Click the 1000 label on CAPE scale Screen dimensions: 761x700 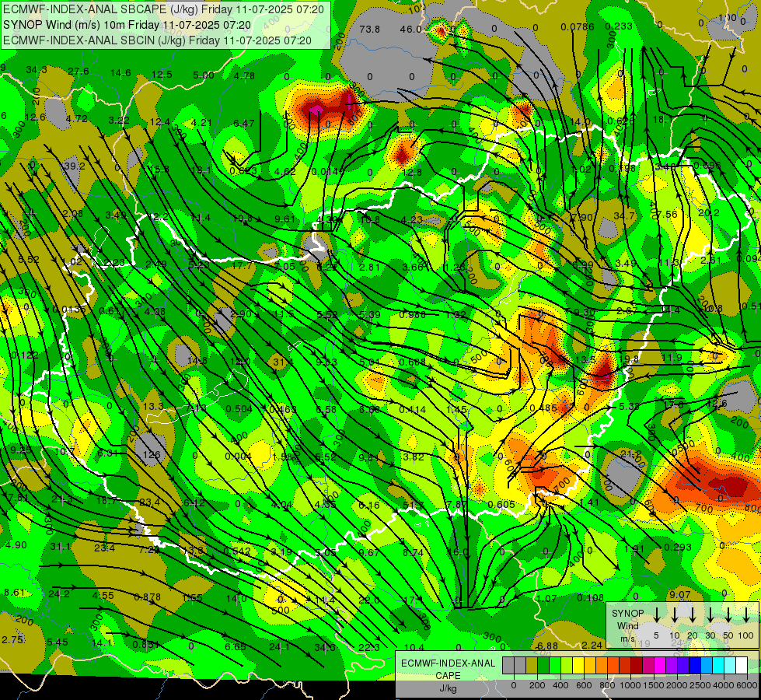click(630, 685)
